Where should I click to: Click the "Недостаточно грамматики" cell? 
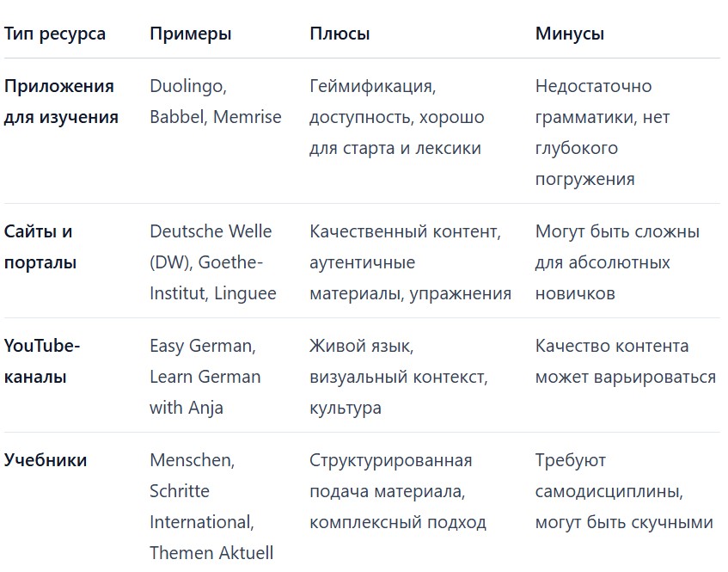coord(602,132)
